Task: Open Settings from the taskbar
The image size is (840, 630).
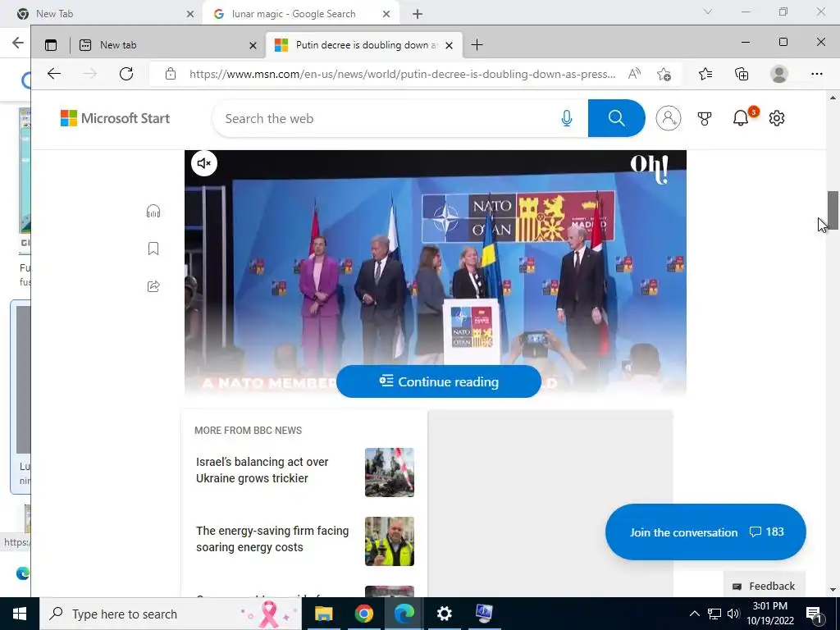Action: click(x=444, y=614)
